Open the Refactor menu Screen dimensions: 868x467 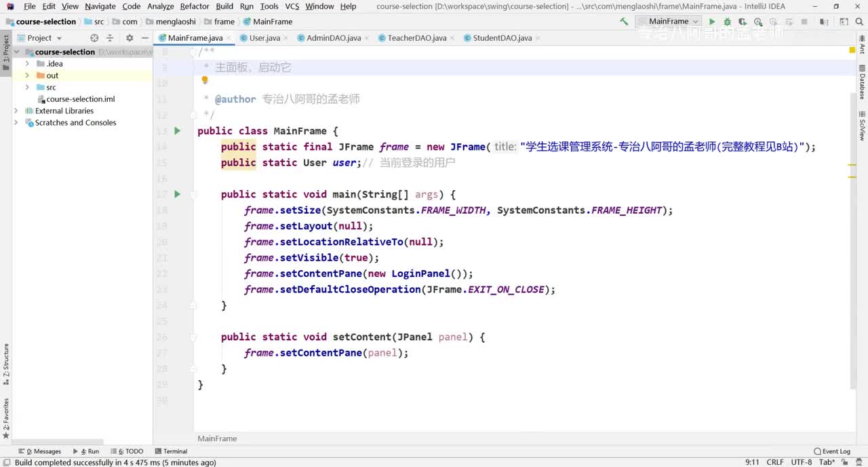195,6
